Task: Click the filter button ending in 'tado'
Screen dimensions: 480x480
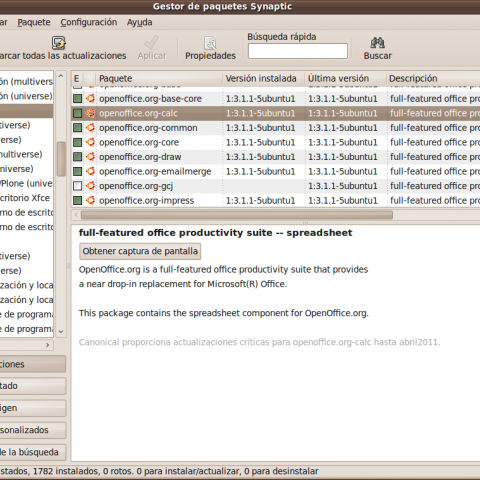Action: (x=32, y=386)
